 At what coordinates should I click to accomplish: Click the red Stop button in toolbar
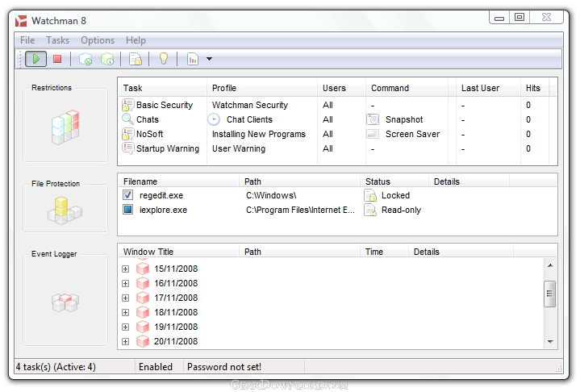tap(57, 59)
